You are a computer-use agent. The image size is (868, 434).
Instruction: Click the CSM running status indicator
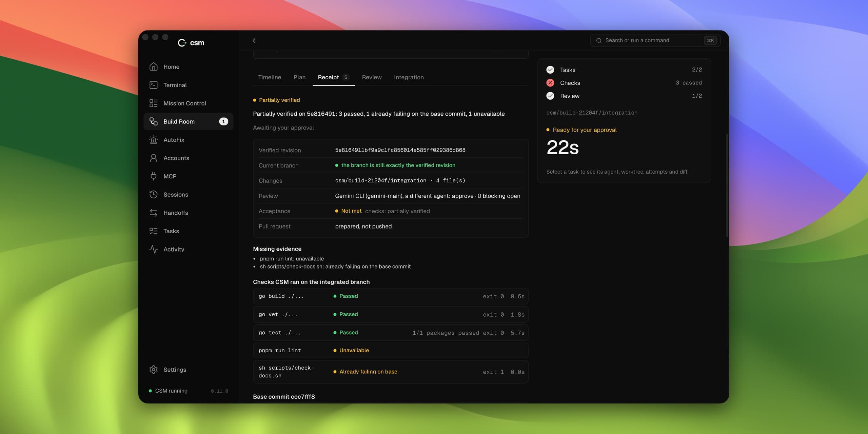[168, 391]
